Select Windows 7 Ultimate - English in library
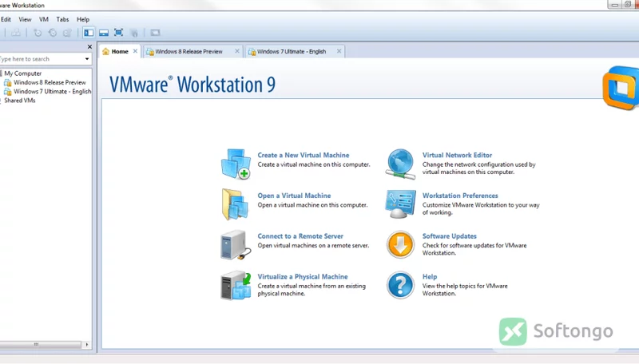 52,92
